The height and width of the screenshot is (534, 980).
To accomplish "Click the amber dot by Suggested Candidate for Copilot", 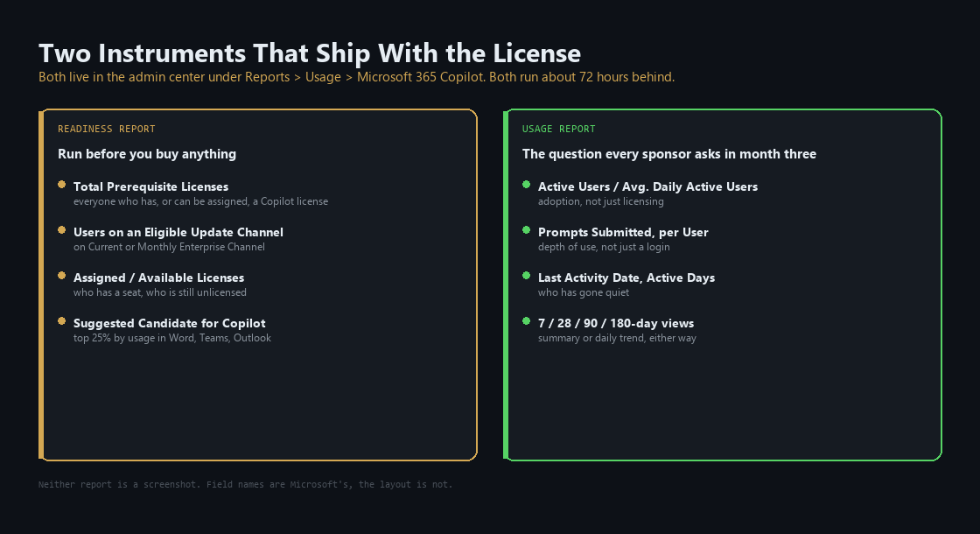I will point(61,321).
